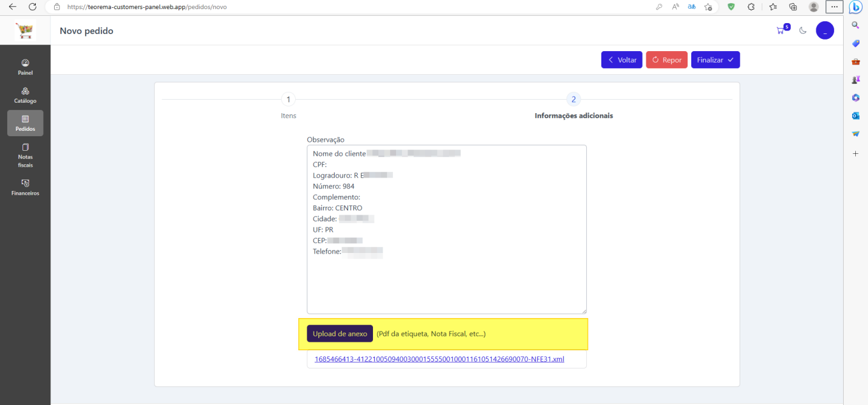Open the browser profile avatar
This screenshot has height=405, width=868.
814,7
